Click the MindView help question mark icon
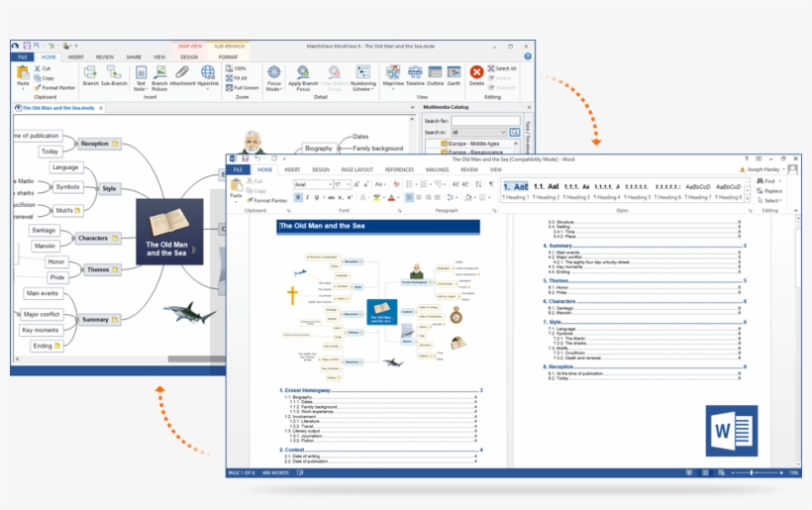Image resolution: width=812 pixels, height=510 pixels. (x=527, y=56)
